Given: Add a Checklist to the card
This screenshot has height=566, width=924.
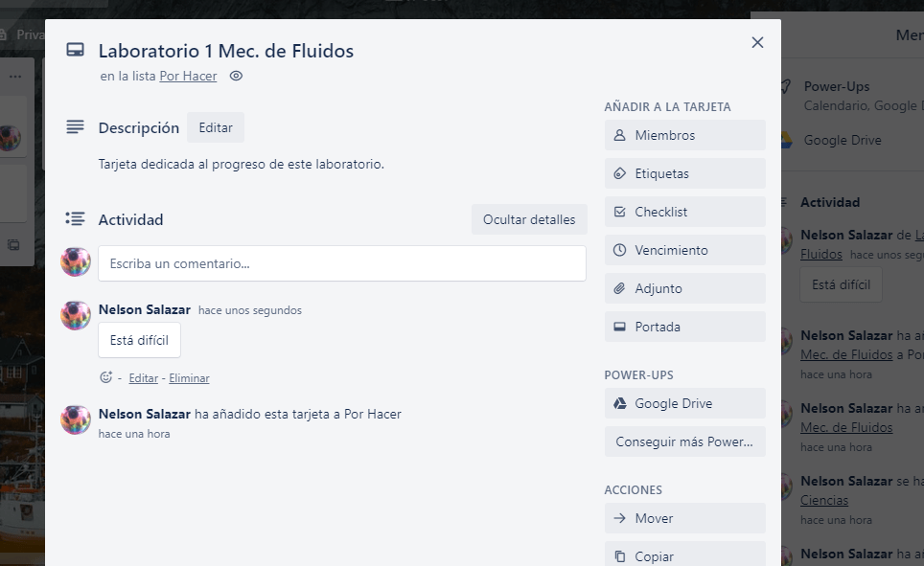Looking at the screenshot, I should [x=684, y=212].
